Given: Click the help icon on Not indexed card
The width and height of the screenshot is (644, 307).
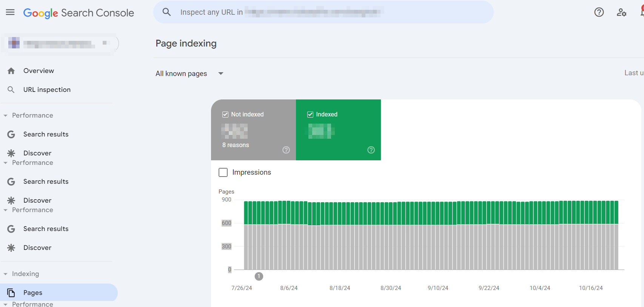Looking at the screenshot, I should click(286, 150).
